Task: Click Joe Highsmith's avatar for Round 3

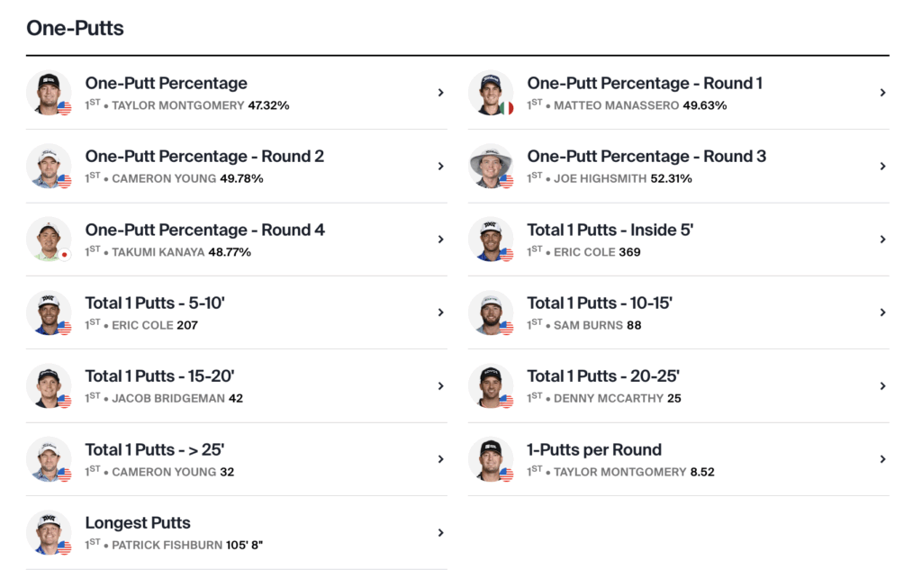Action: (491, 167)
